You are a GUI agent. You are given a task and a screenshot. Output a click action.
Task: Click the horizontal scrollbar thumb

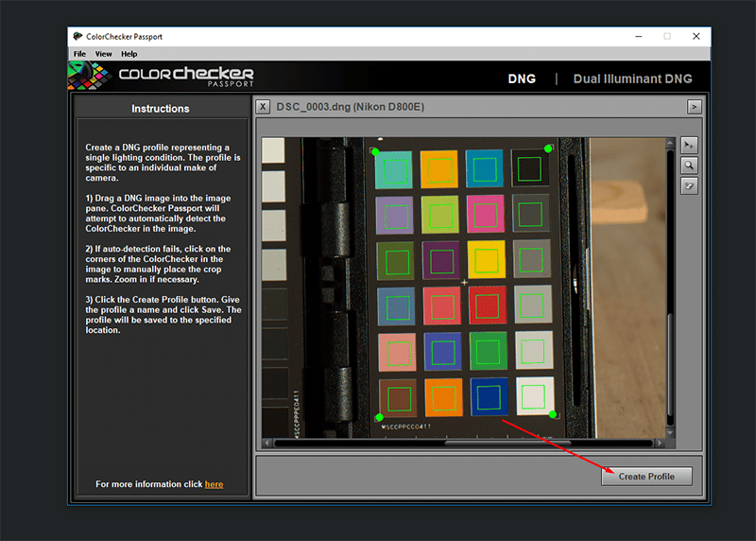click(x=507, y=443)
